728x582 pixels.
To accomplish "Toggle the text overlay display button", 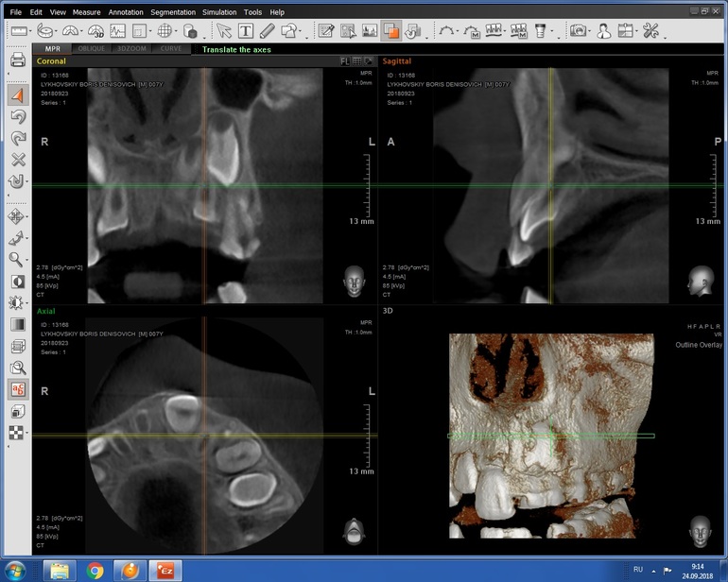I will pos(18,389).
